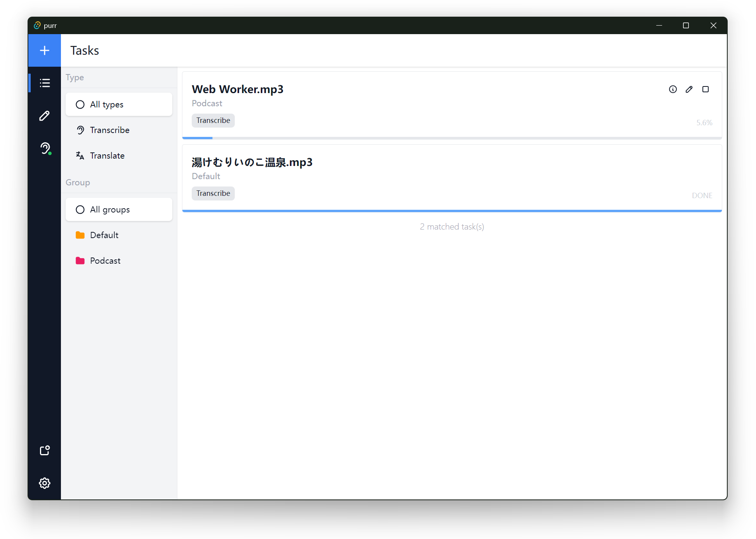Screen dimensions: 756x539
Task: Open settings gear in sidebar
Action: point(45,483)
